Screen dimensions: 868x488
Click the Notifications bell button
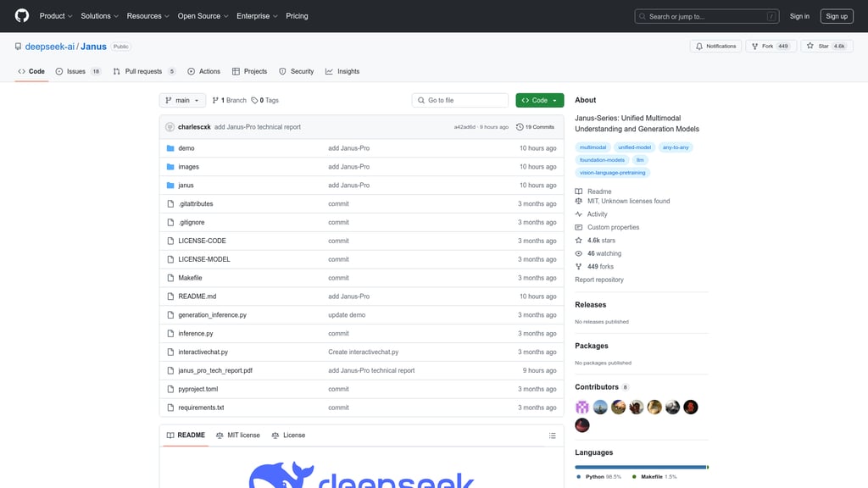coord(715,46)
